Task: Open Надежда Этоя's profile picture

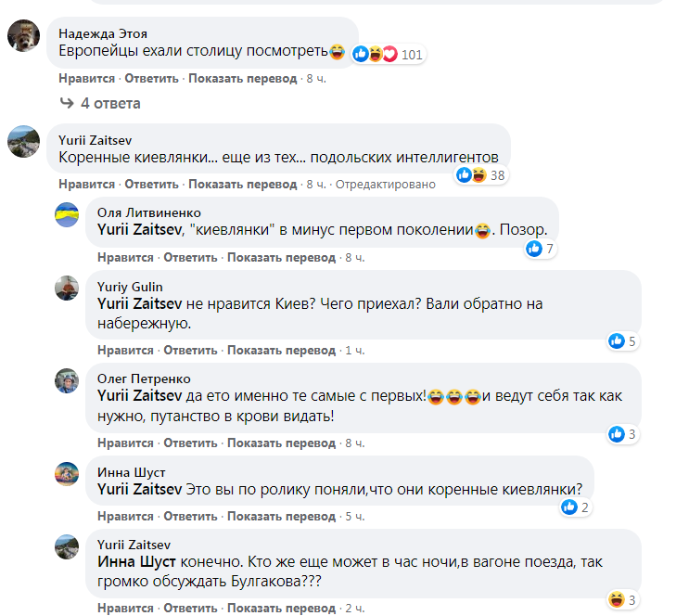Action: tap(23, 36)
